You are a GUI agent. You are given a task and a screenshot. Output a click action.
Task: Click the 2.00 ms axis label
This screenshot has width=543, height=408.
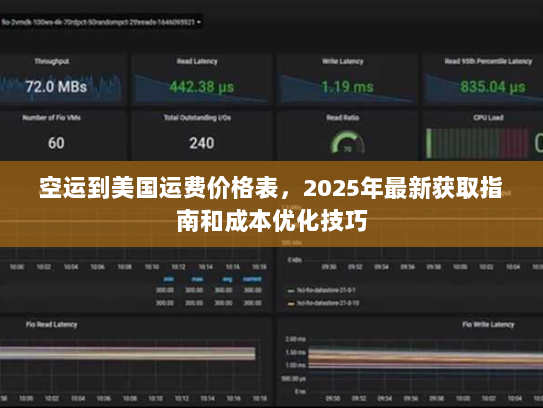[x=295, y=339]
